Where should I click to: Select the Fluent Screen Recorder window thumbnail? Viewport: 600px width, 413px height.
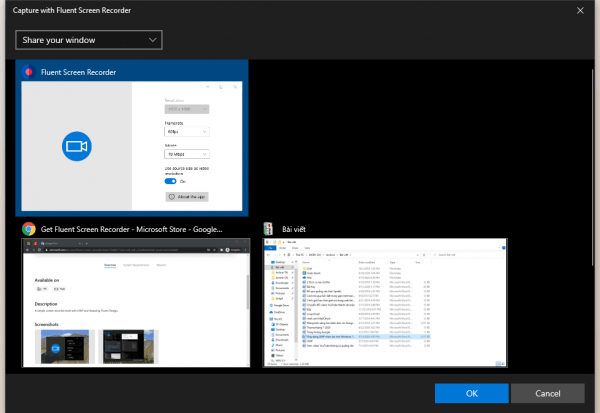coord(132,145)
